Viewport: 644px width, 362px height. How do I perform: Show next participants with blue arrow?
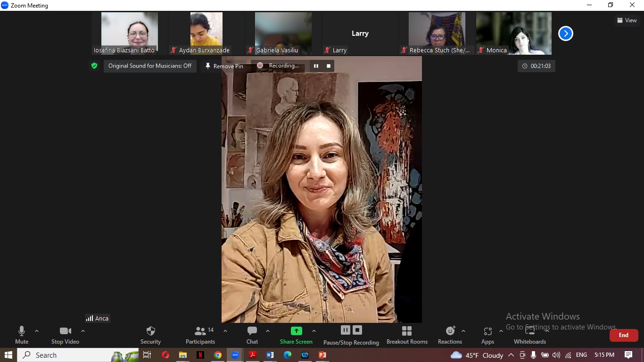565,33
